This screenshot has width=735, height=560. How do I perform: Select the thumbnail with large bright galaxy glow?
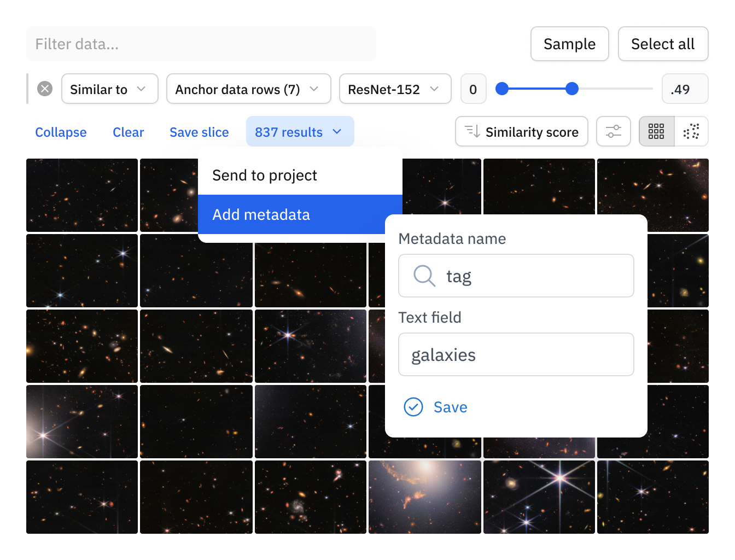point(425,497)
